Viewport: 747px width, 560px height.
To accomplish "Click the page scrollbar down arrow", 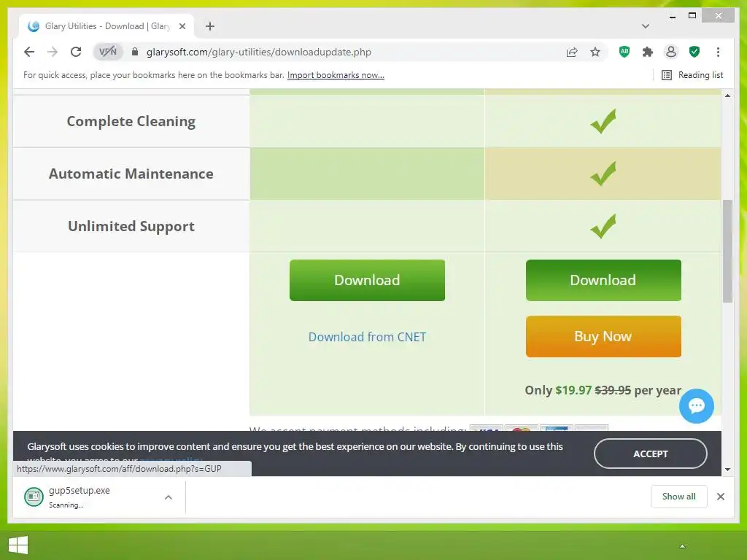I will coord(727,470).
